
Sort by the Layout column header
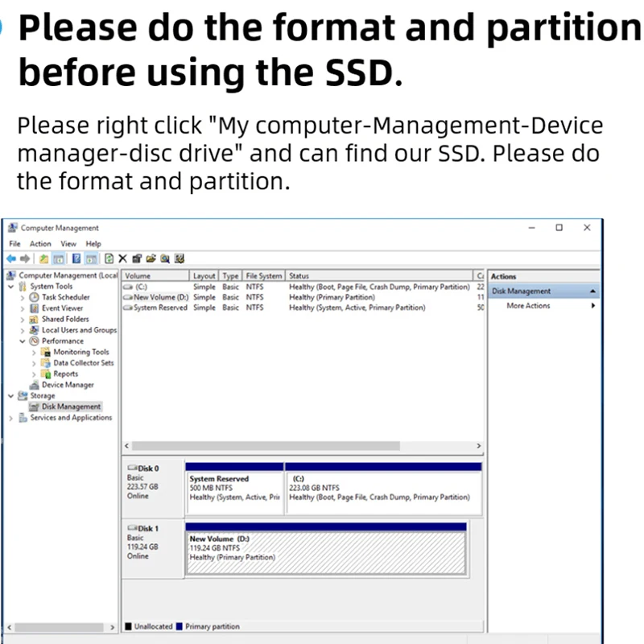(204, 275)
